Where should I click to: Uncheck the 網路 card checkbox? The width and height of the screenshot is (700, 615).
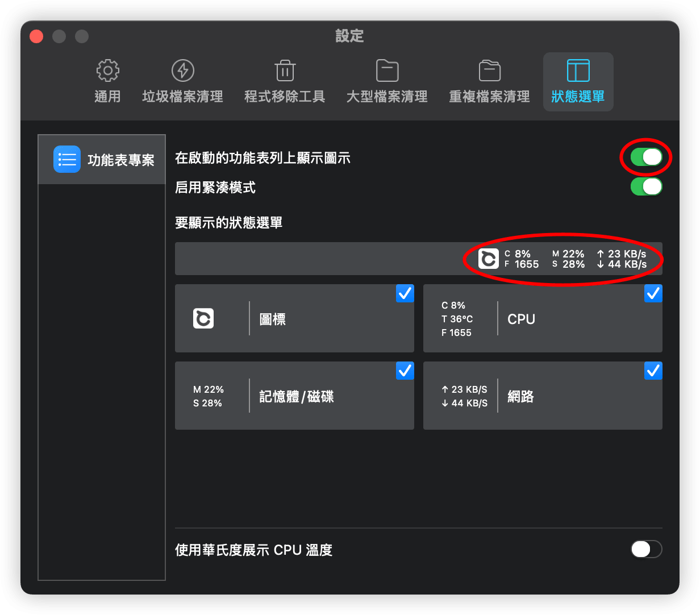tap(653, 371)
